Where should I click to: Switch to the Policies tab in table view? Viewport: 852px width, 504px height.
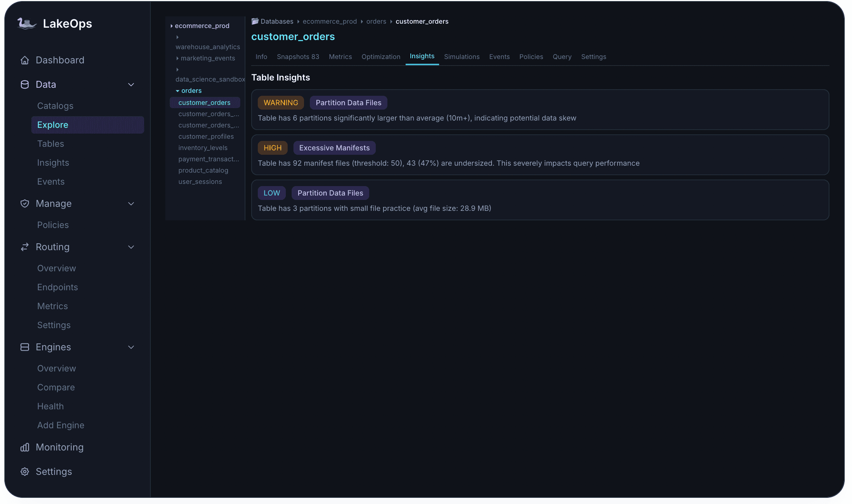click(531, 57)
